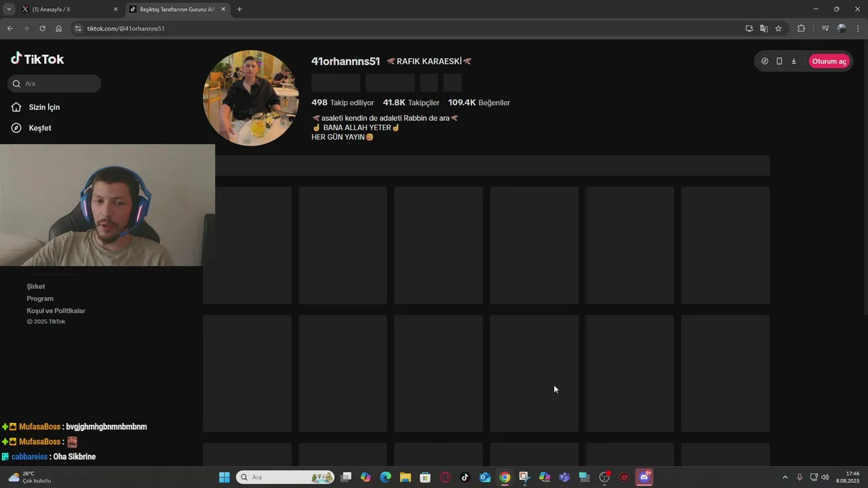Open Microsoft Teams from the taskbar
Viewport: 868px width, 488px height.
coord(564,477)
